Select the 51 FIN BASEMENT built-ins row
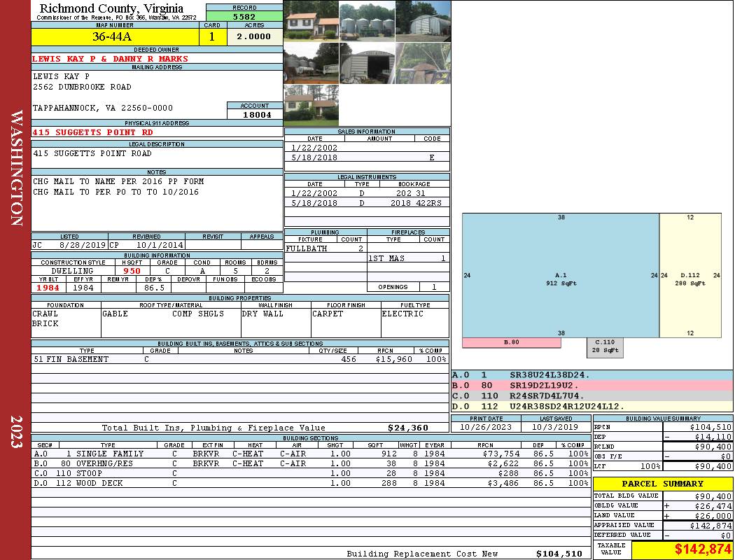Image resolution: width=735 pixels, height=560 pixels. tap(239, 359)
